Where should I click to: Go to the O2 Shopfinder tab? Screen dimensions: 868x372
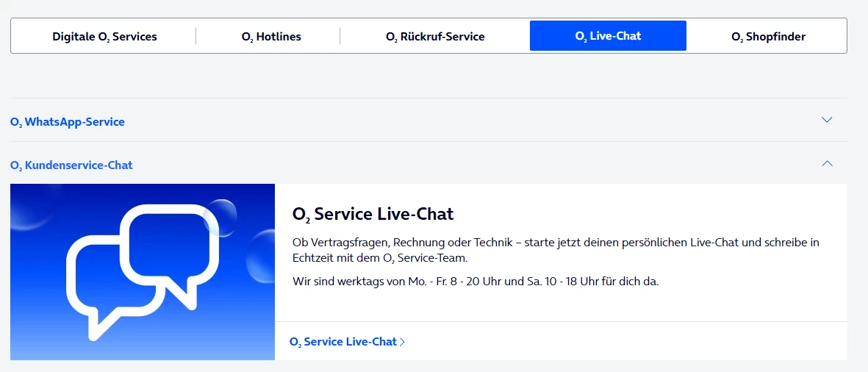pyautogui.click(x=768, y=36)
